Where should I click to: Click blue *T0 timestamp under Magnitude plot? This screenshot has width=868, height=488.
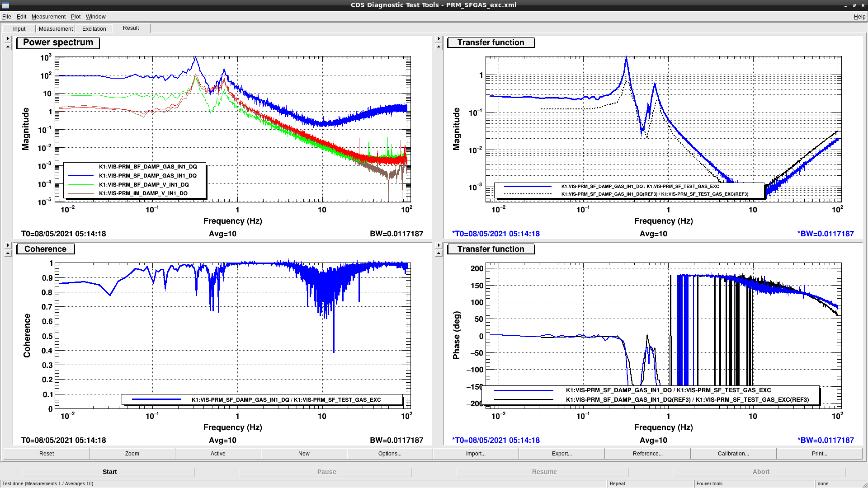pos(496,234)
